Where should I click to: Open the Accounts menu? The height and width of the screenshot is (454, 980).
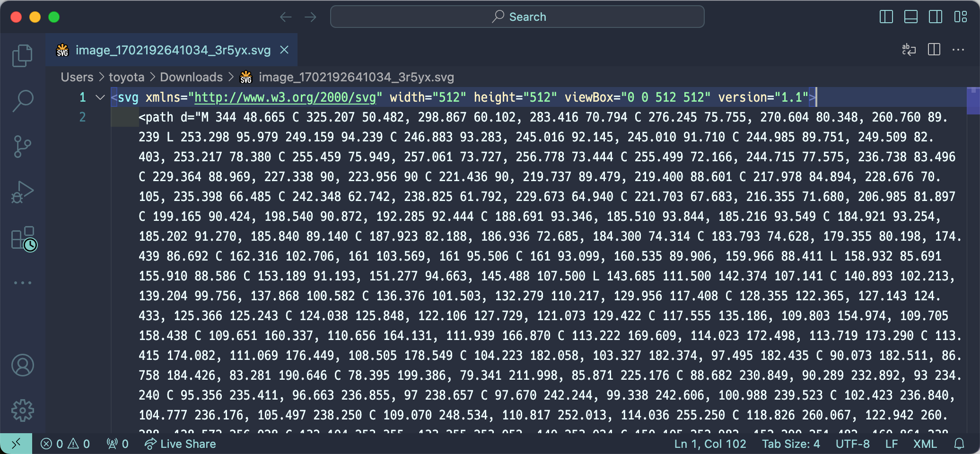[22, 365]
